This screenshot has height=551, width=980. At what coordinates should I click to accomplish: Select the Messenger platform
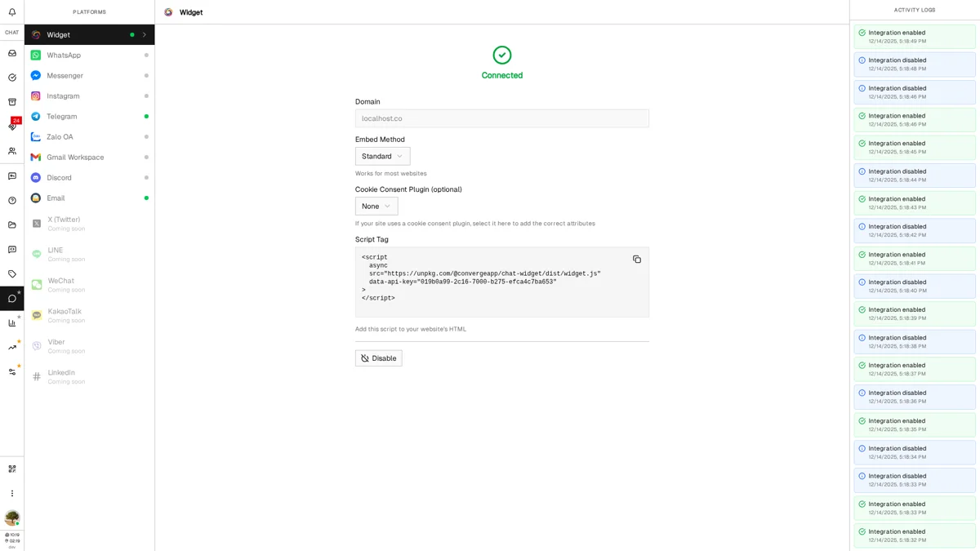coord(82,75)
